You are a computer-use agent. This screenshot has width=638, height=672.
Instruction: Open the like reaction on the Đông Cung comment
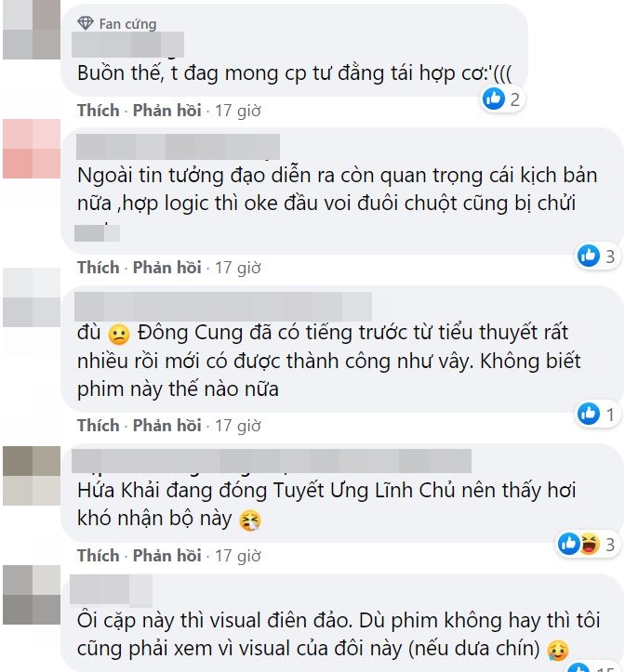click(x=597, y=414)
